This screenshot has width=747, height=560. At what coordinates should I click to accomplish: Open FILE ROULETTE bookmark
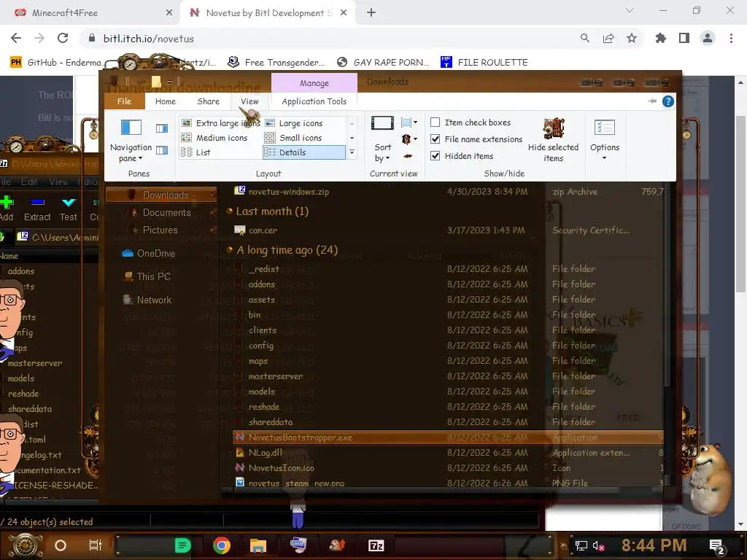click(x=484, y=63)
